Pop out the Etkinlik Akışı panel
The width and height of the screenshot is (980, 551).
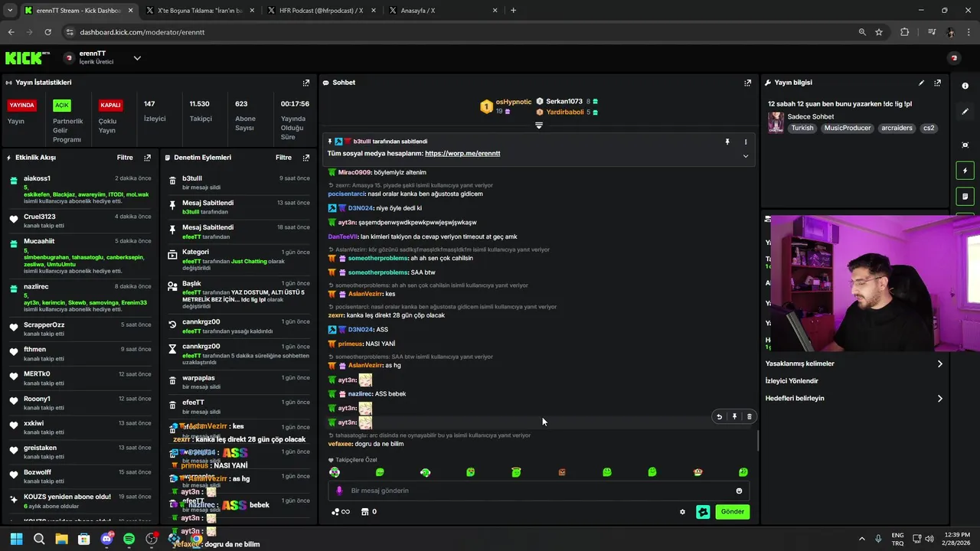(147, 158)
